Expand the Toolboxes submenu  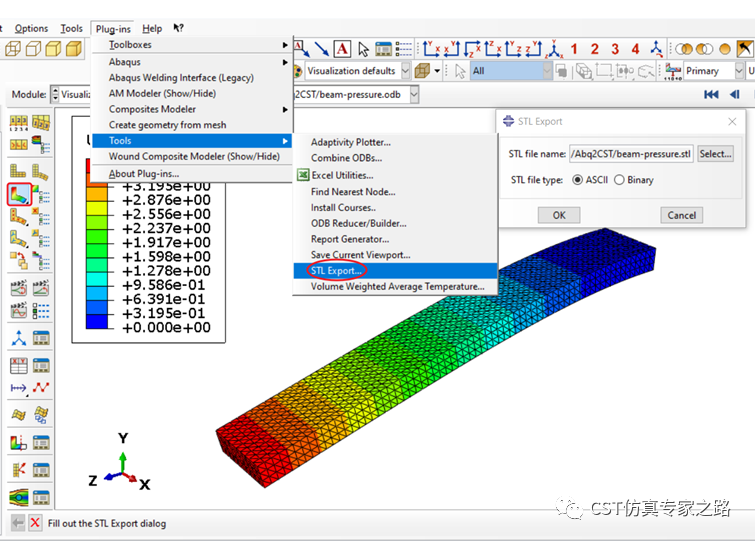coord(192,45)
